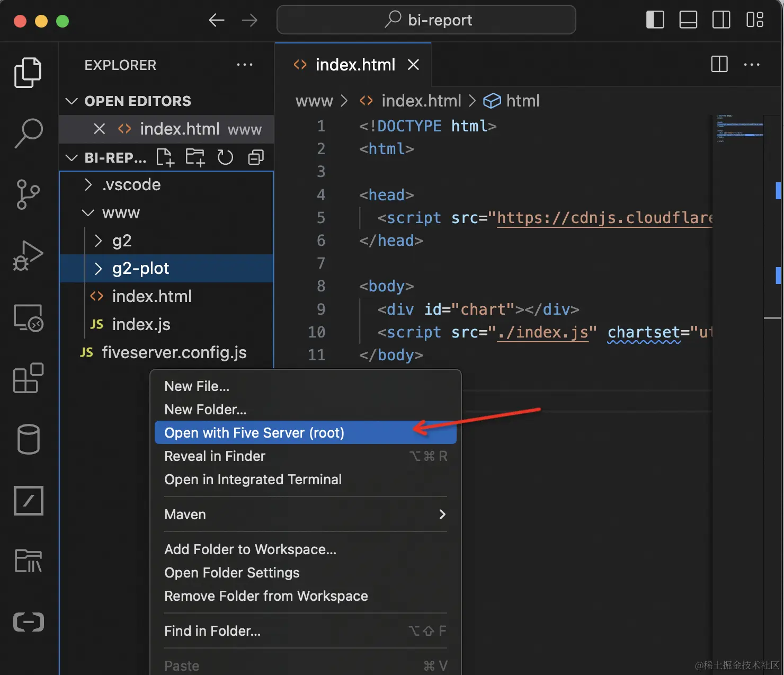Close the index.html editor tab

point(413,65)
